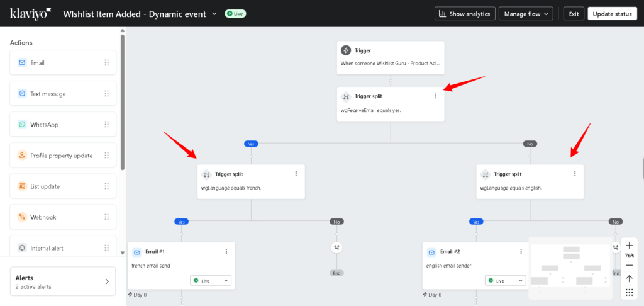Screen dimensions: 644x306
Task: Click the Update status button
Action: 612,14
